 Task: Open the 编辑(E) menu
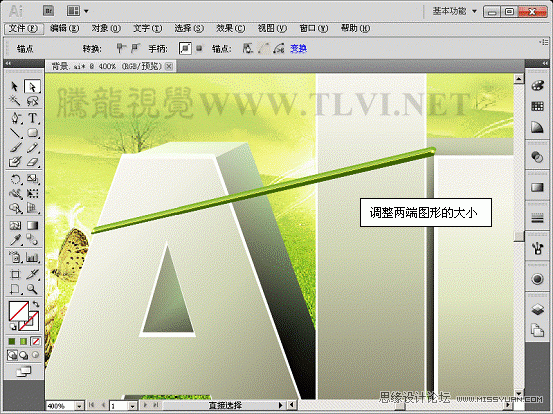pos(65,29)
